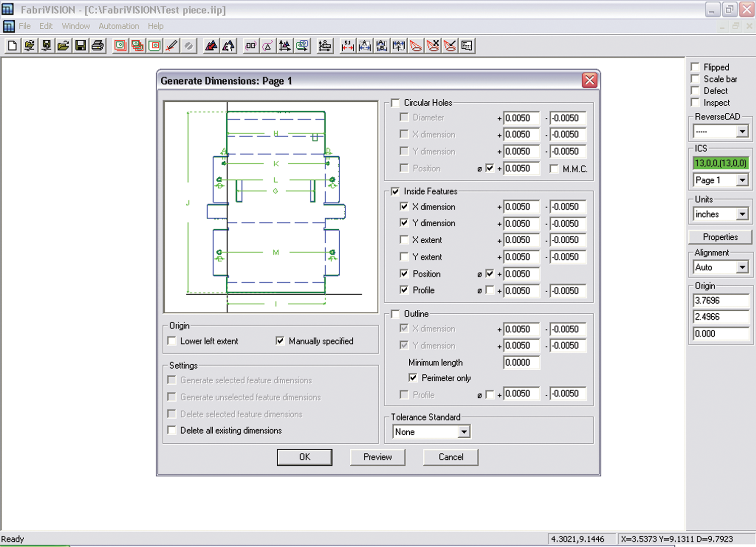The width and height of the screenshot is (756, 547).
Task: Click the Print toolbar icon
Action: tap(98, 46)
